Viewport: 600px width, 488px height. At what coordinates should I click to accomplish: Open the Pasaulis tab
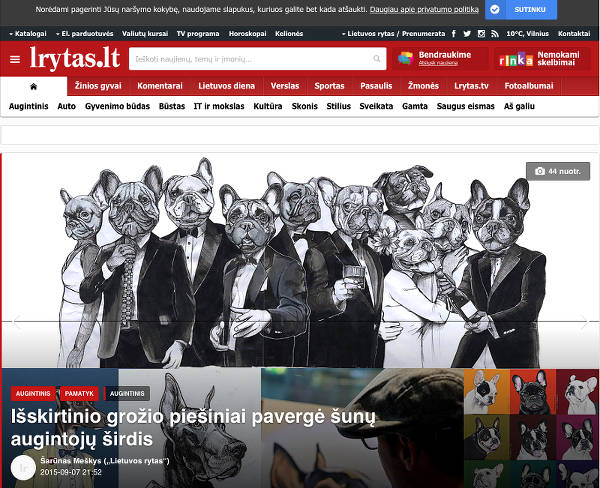tap(376, 86)
